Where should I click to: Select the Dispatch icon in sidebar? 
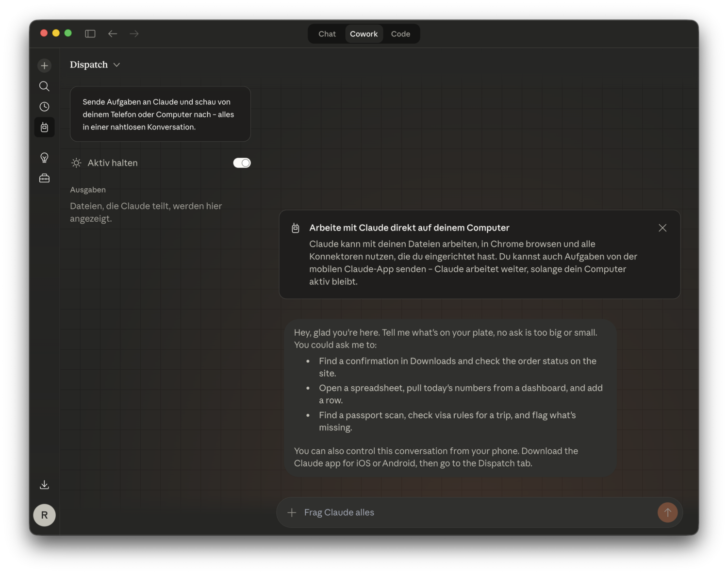click(44, 128)
